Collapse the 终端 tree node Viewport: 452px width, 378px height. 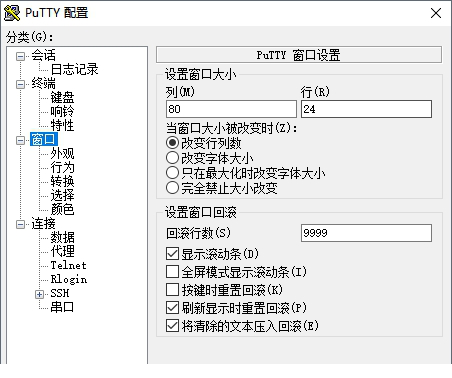tap(20, 84)
